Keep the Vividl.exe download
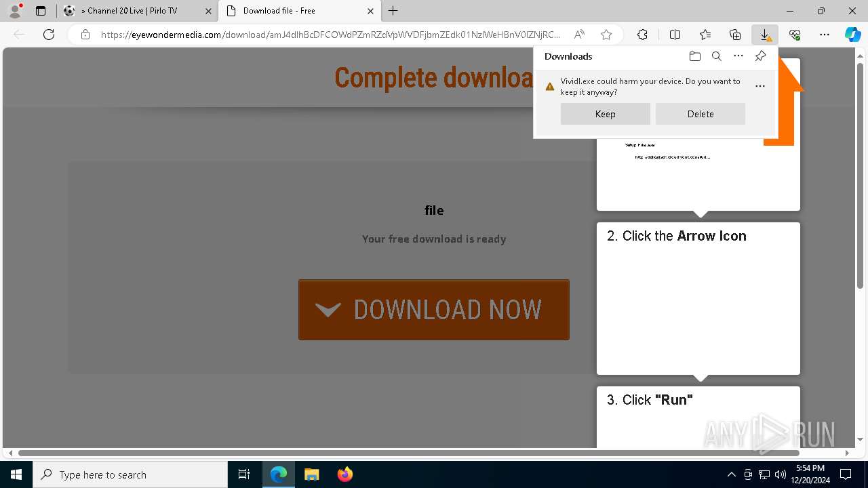Screen dimensions: 868x488 [x=606, y=114]
